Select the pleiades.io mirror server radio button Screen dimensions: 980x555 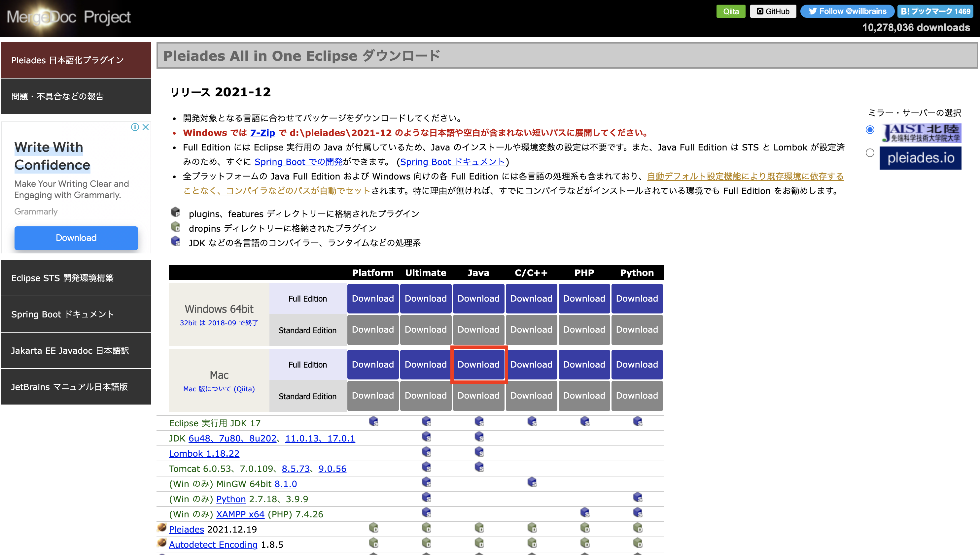[870, 152]
